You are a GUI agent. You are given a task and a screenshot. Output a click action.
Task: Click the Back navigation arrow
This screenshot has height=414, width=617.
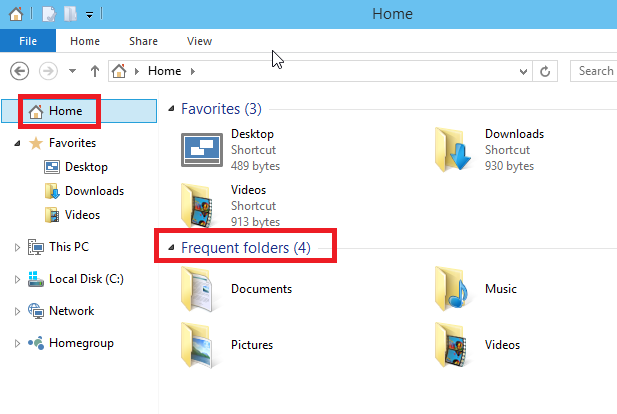(19, 71)
